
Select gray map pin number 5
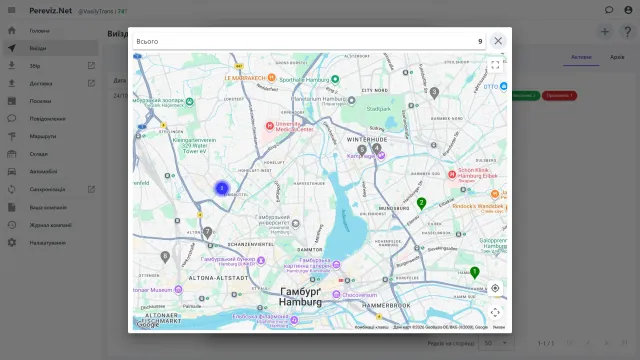tap(362, 151)
